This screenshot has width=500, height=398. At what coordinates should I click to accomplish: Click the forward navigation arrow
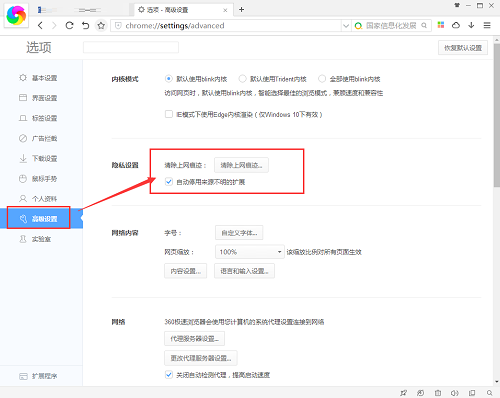point(54,25)
